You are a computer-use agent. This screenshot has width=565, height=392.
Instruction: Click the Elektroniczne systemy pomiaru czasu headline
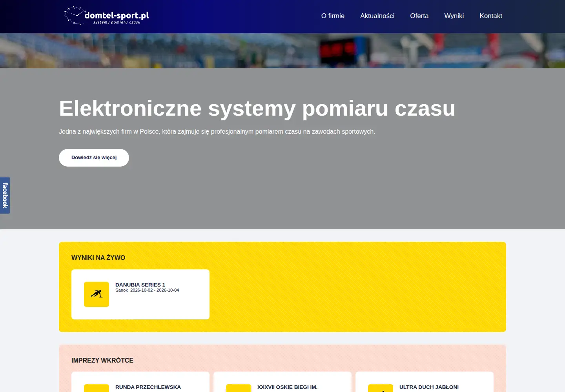(x=257, y=108)
